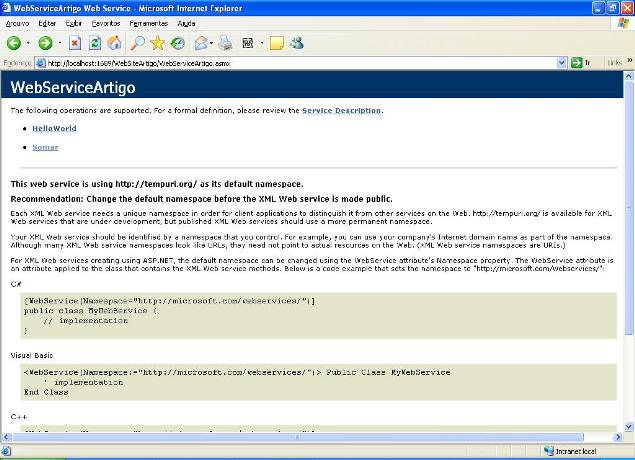
Task: Stop loading the page
Action: (75, 43)
